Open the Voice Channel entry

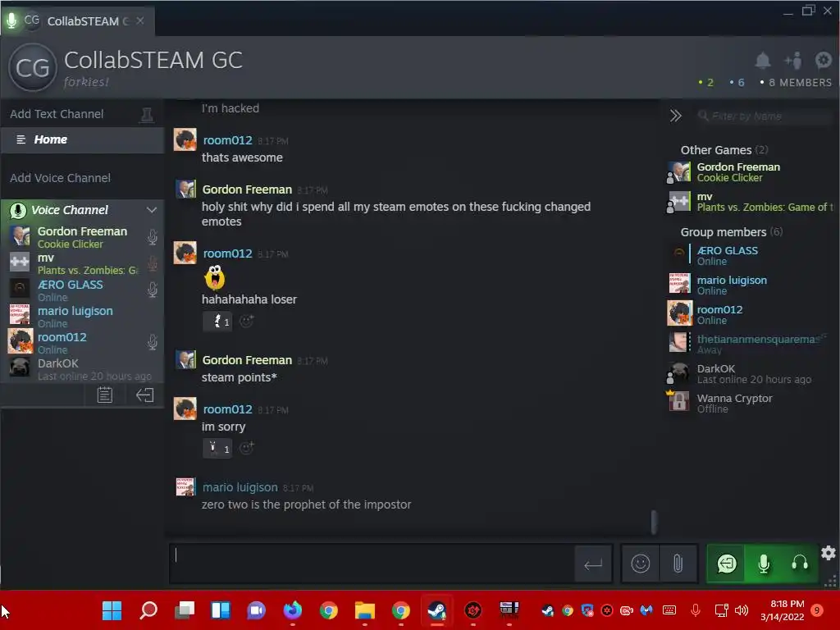(x=70, y=210)
